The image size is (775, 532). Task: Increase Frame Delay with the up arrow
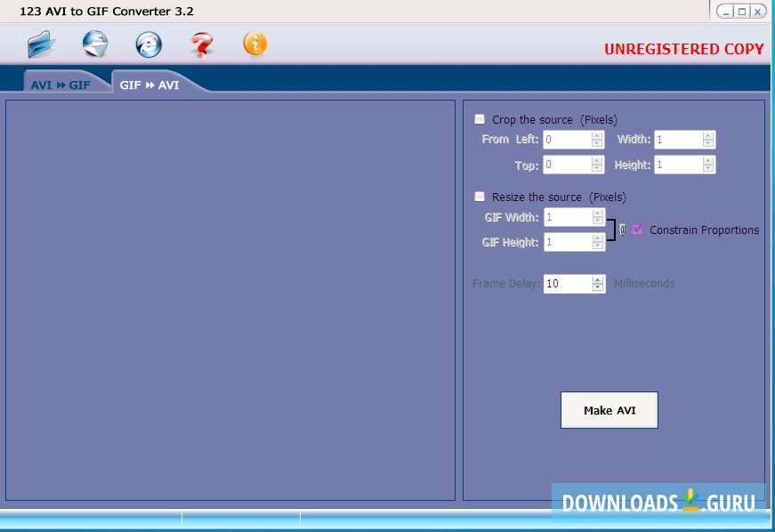coord(598,279)
